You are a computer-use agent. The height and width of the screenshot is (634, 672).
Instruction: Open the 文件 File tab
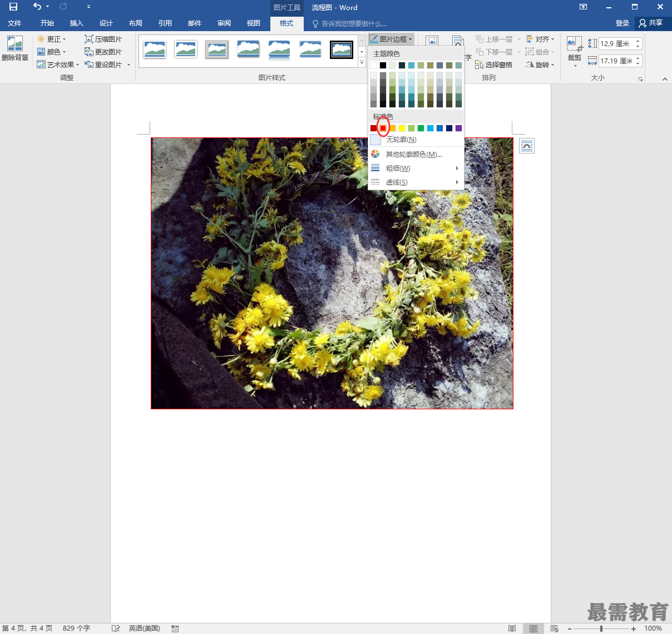tap(14, 23)
